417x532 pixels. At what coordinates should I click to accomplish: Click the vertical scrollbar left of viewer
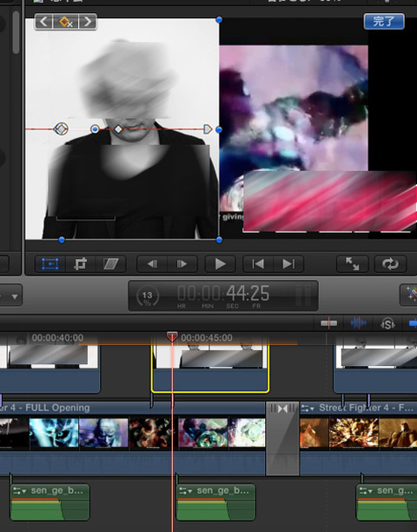tap(16, 32)
